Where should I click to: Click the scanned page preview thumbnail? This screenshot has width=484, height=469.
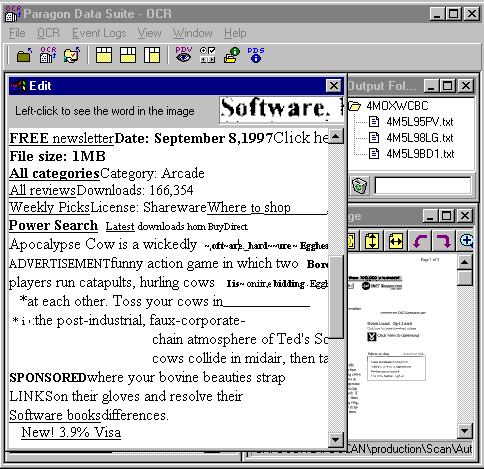(402, 347)
